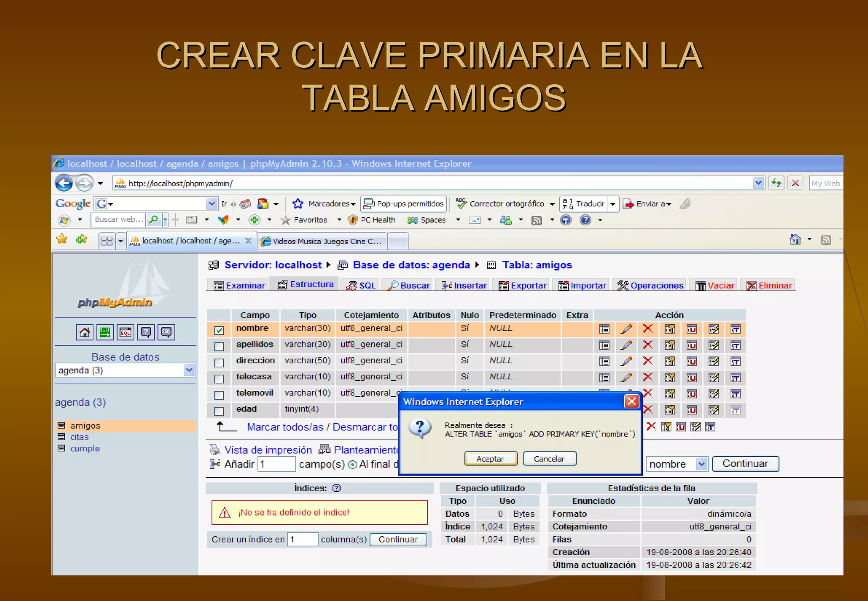Screen dimensions: 868x601
Task: Open phpMyAdmin documentation help icon in sidebar
Action: 146,332
